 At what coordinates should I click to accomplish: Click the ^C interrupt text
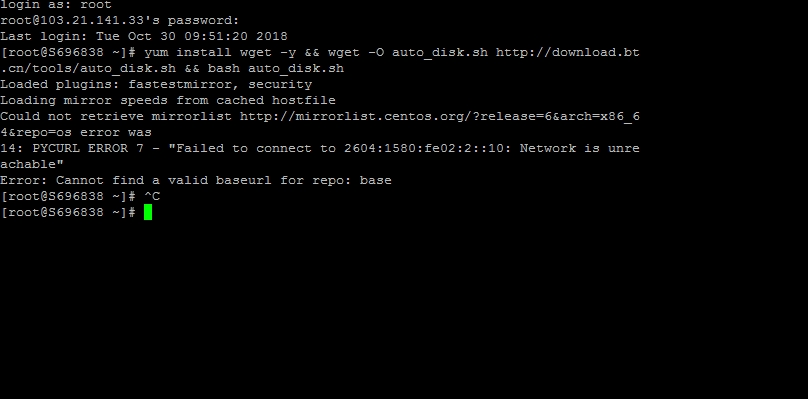coord(152,196)
